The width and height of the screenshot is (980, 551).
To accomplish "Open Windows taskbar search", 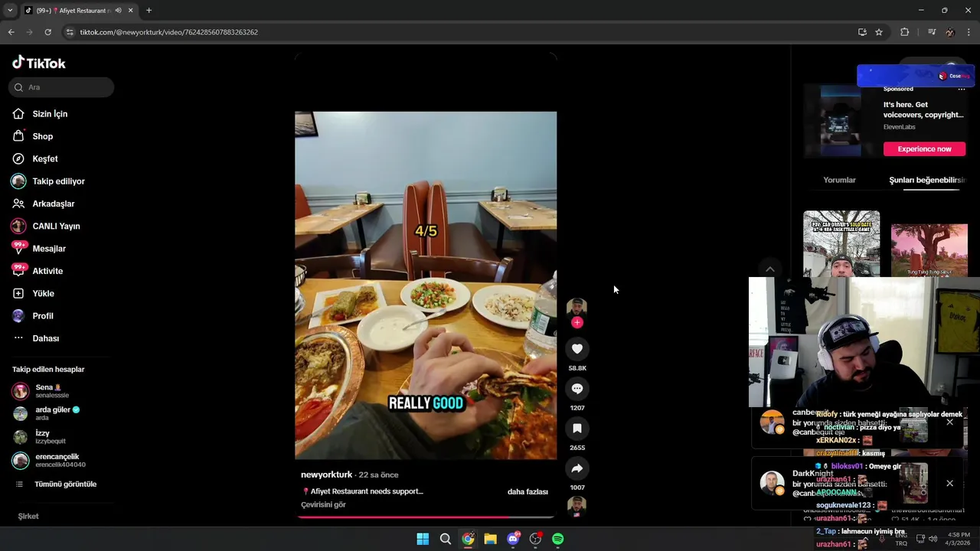I will click(x=445, y=539).
